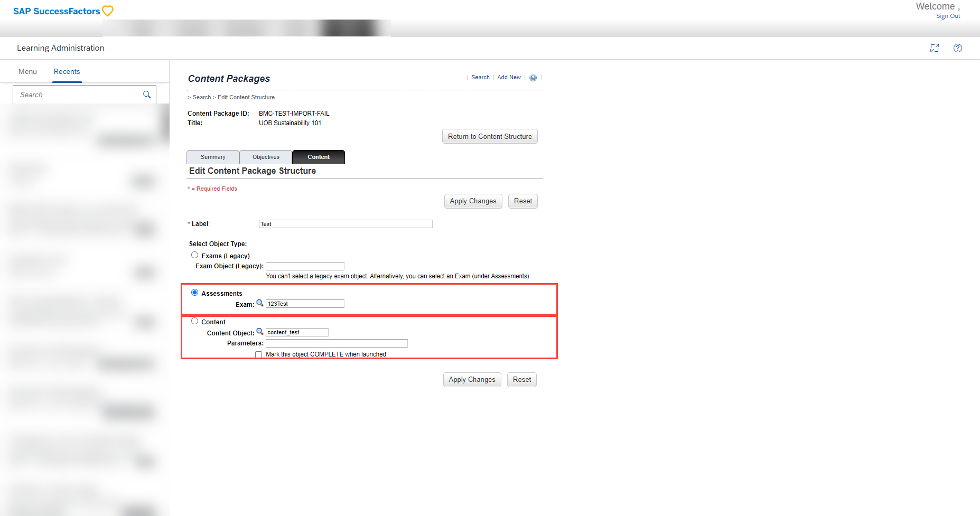980x516 pixels.
Task: Open the Content tab
Action: pos(319,157)
